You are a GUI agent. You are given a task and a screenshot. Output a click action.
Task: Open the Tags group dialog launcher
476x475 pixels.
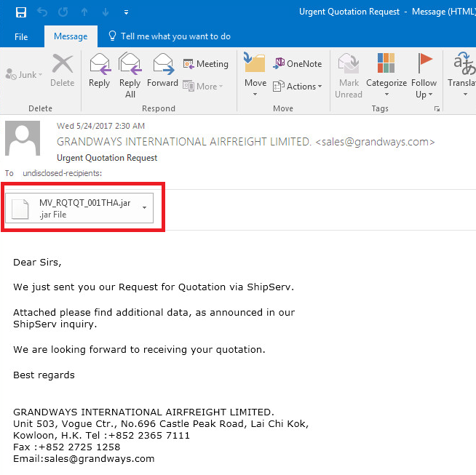[x=437, y=108]
